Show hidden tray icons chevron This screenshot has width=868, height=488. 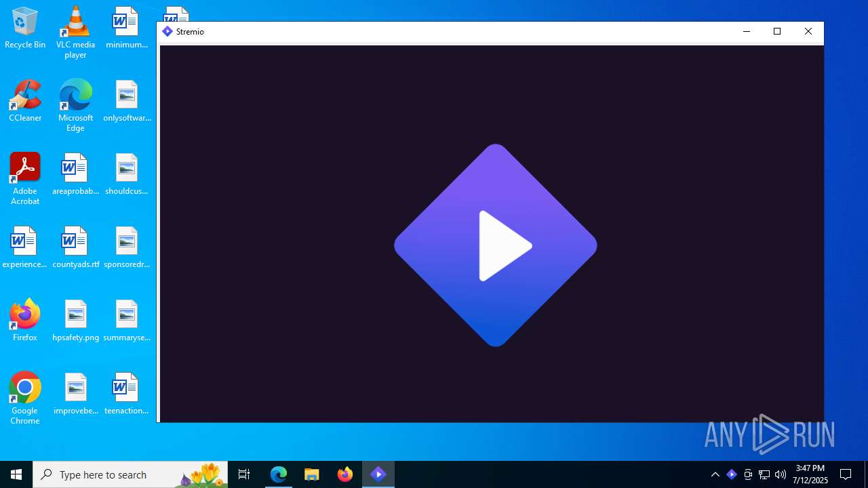[715, 474]
